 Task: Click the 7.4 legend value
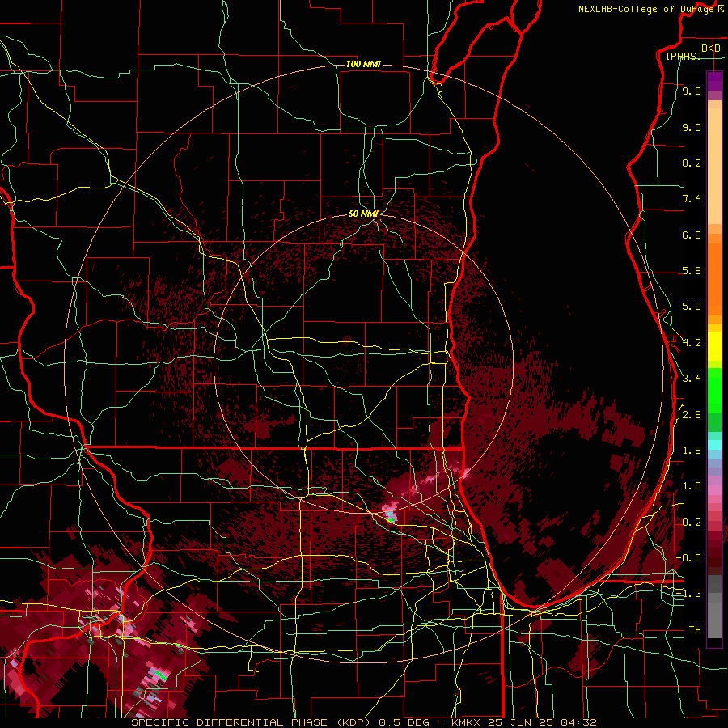click(692, 199)
